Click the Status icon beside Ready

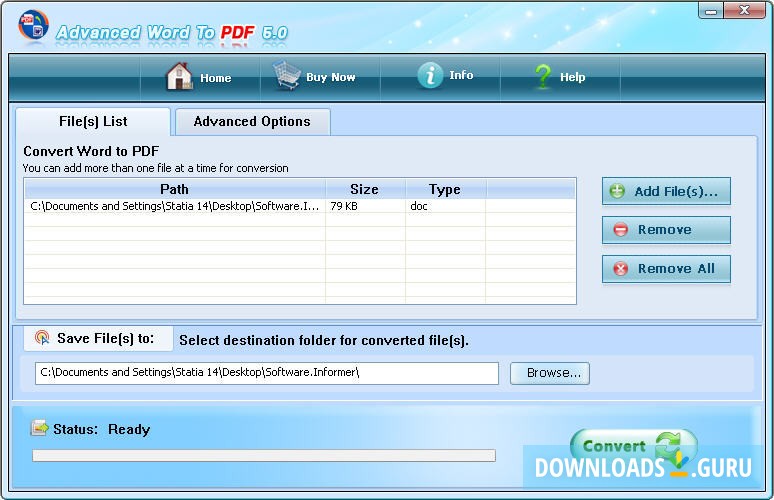coord(39,428)
